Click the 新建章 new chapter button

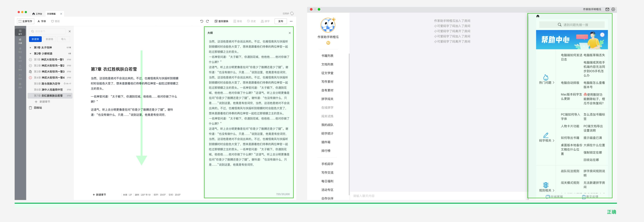coord(35,39)
